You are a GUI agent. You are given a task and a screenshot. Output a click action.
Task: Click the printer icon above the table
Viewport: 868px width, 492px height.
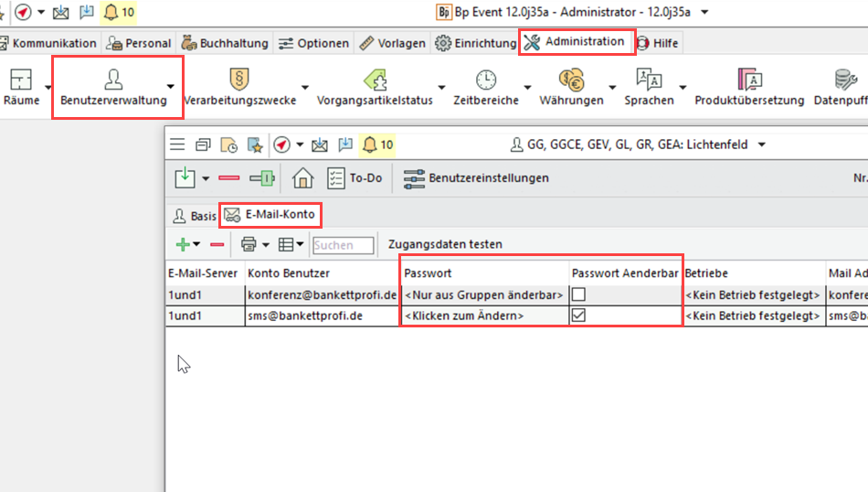coord(248,244)
